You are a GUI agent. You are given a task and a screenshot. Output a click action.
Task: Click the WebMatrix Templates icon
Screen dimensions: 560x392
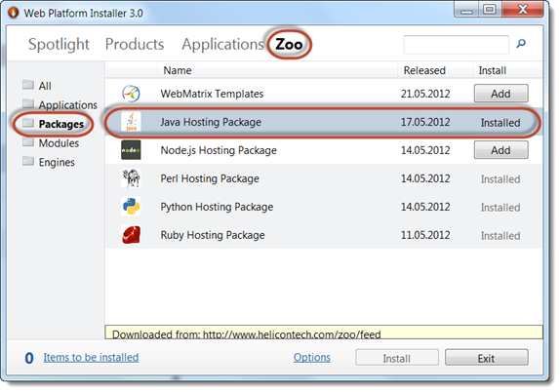[x=131, y=94]
